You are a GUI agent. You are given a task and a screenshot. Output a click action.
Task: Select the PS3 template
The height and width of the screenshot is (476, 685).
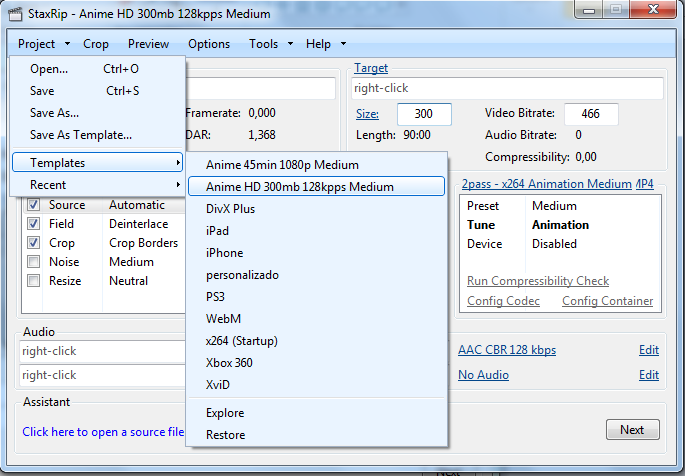pos(316,297)
